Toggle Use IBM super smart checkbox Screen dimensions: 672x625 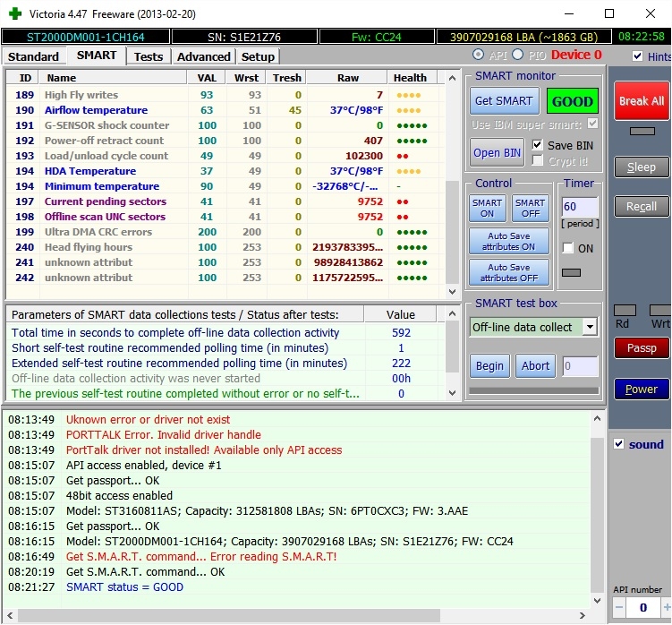point(592,124)
